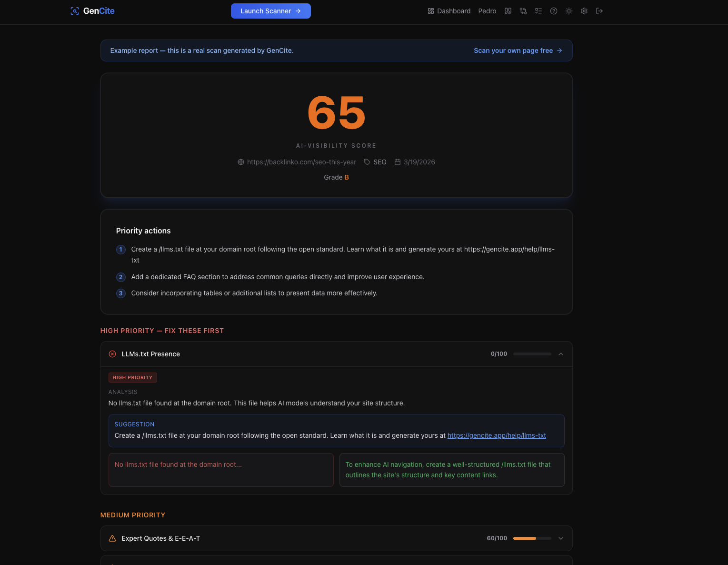Click the green suggested llms.txt text box

(452, 470)
